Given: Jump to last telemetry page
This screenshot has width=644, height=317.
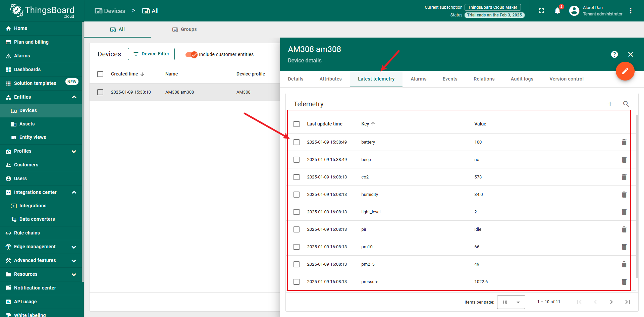Looking at the screenshot, I should point(627,302).
